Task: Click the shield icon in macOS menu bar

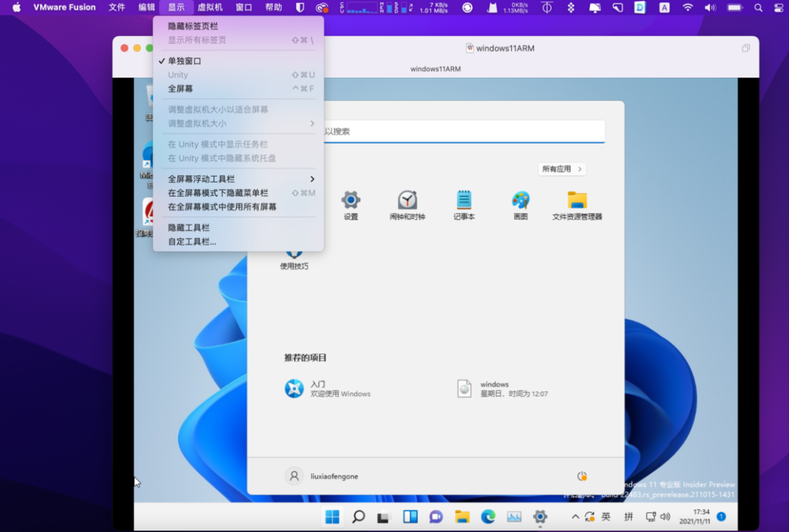Action: pos(300,7)
